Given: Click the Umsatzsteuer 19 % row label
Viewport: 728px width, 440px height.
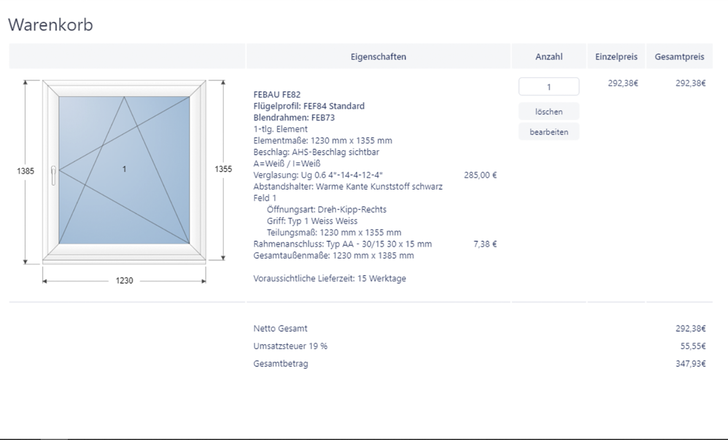Looking at the screenshot, I should click(290, 346).
